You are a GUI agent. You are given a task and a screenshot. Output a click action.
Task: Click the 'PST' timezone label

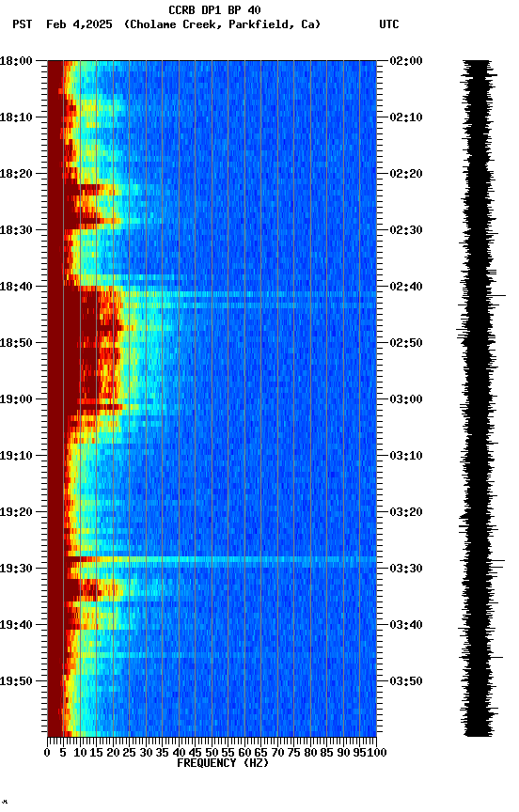[x=23, y=24]
